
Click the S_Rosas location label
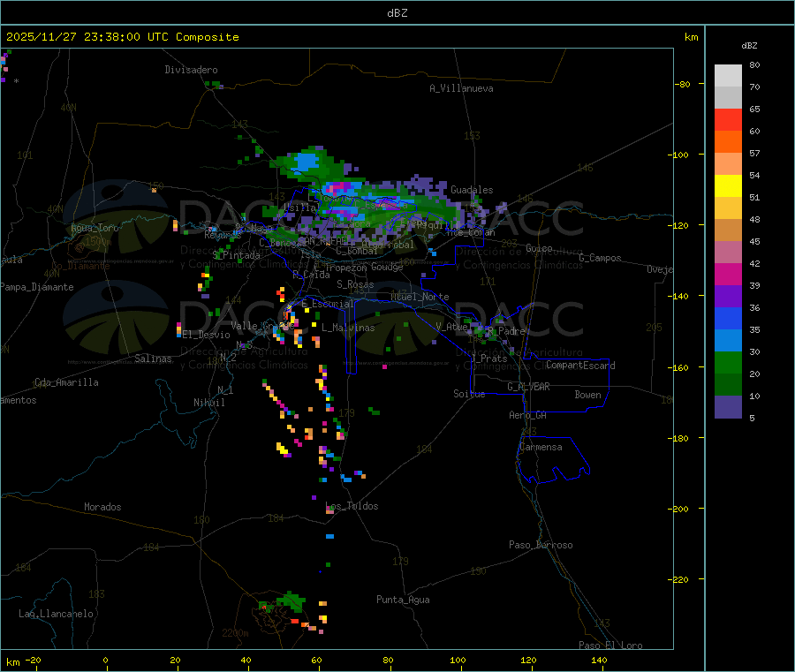click(x=355, y=284)
